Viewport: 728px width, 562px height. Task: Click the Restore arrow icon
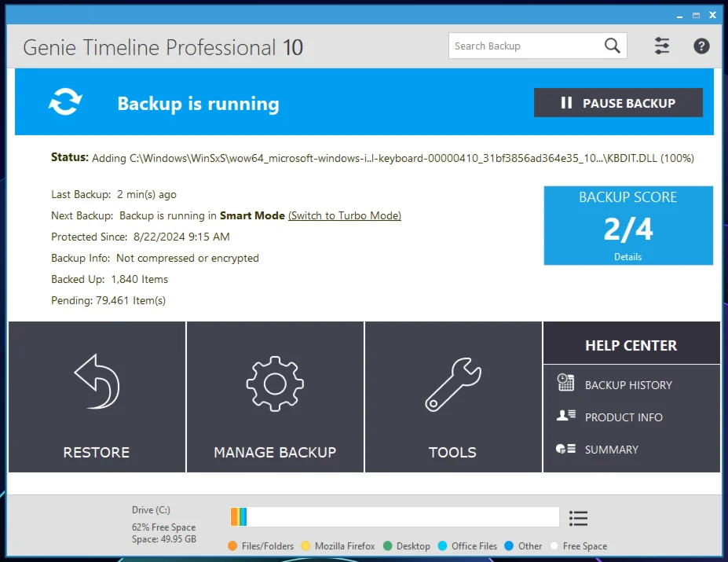click(x=97, y=383)
